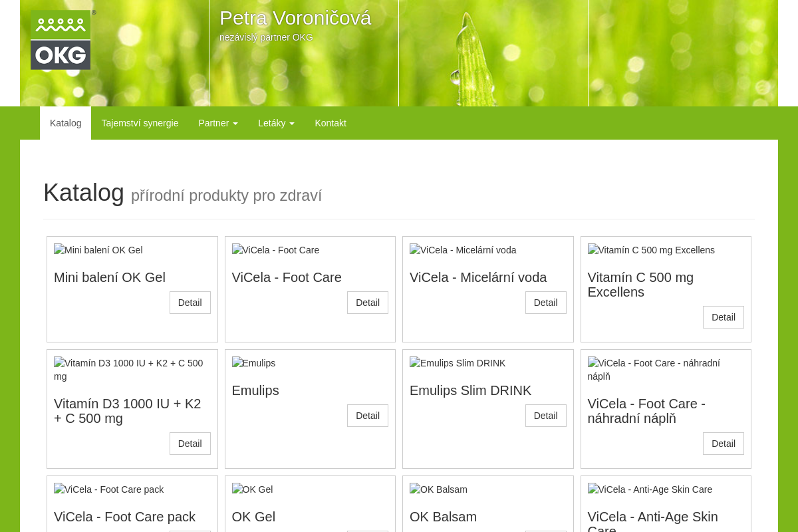Open Detail for Emulips Slim DRINK

pyautogui.click(x=546, y=416)
